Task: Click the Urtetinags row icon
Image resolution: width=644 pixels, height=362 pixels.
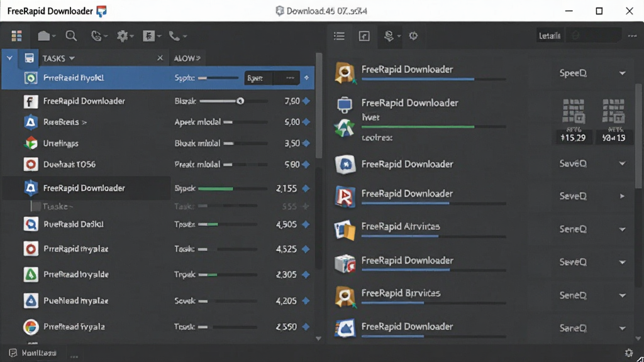Action: (31, 143)
